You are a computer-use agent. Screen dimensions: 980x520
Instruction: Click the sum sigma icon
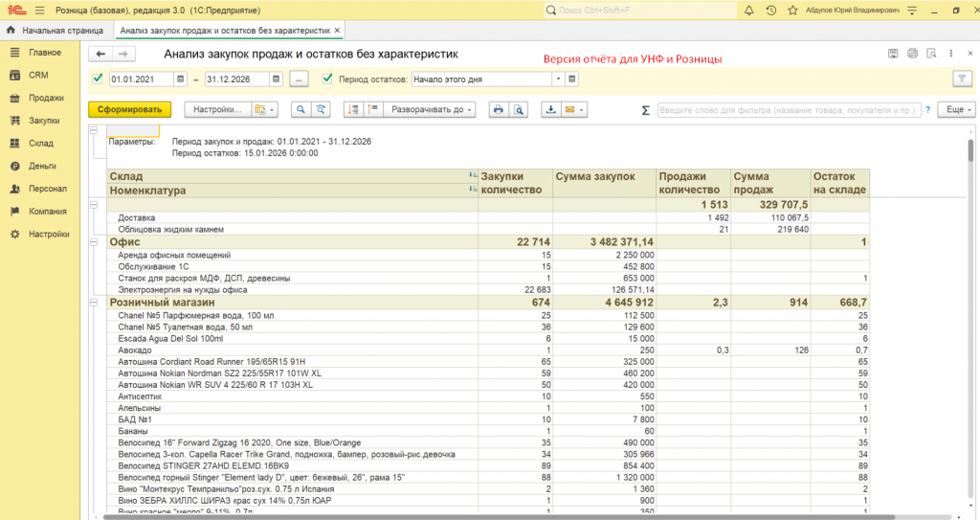(x=645, y=110)
